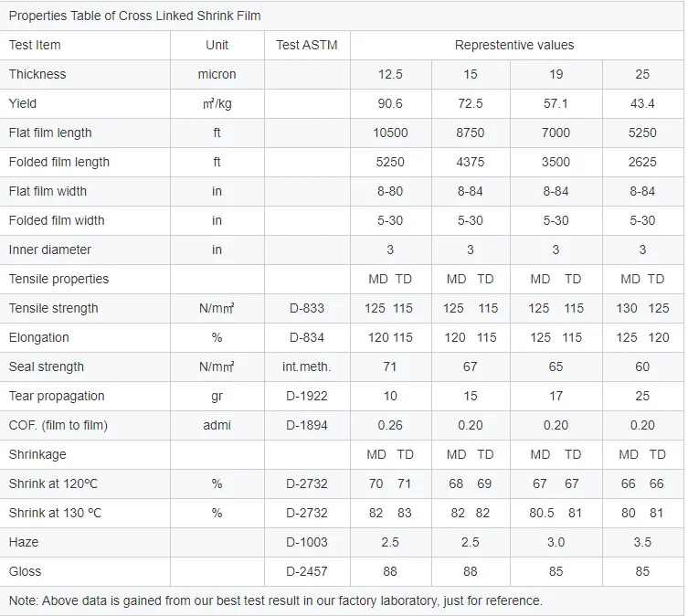Select the note text below the table
This screenshot has height=616, width=688.
276,600
